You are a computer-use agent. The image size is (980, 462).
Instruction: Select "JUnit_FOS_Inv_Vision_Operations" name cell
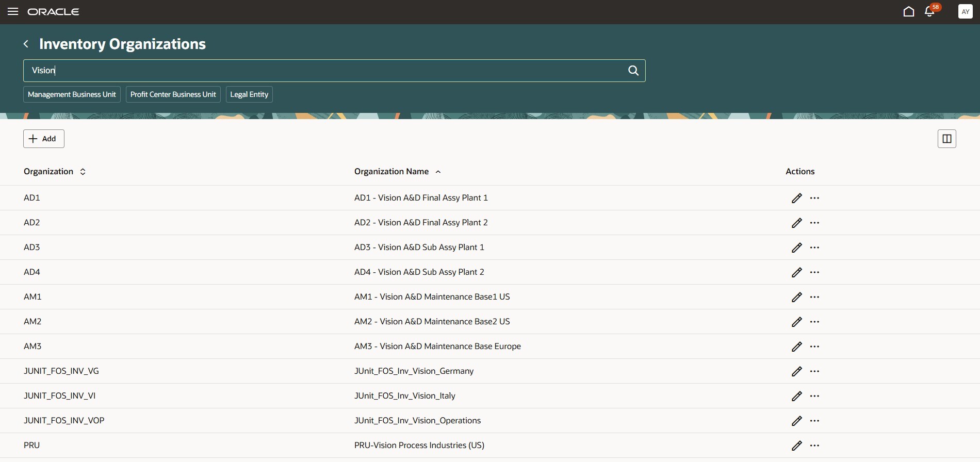coord(417,420)
